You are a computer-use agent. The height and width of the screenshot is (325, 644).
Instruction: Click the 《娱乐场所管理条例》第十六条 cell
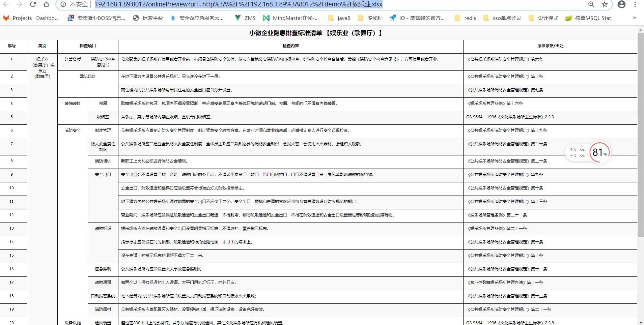550,104
